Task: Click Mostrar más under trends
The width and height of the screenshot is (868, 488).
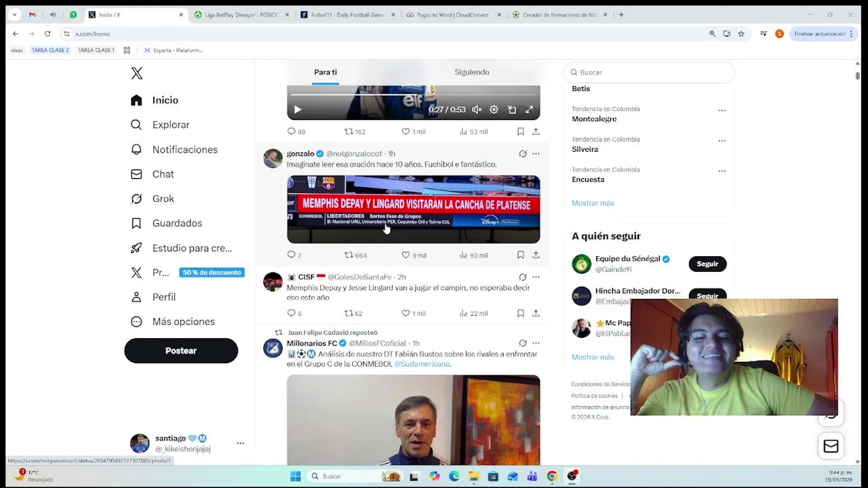Action: (x=593, y=203)
